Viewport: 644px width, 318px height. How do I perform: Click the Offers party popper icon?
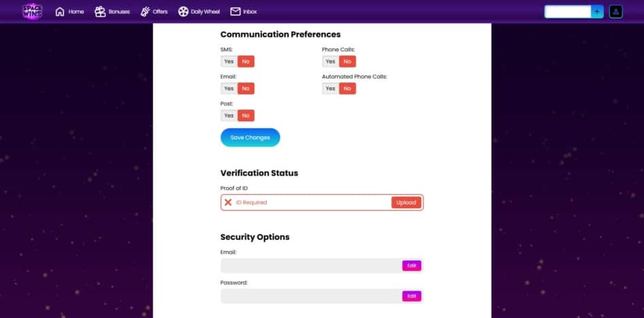(145, 12)
